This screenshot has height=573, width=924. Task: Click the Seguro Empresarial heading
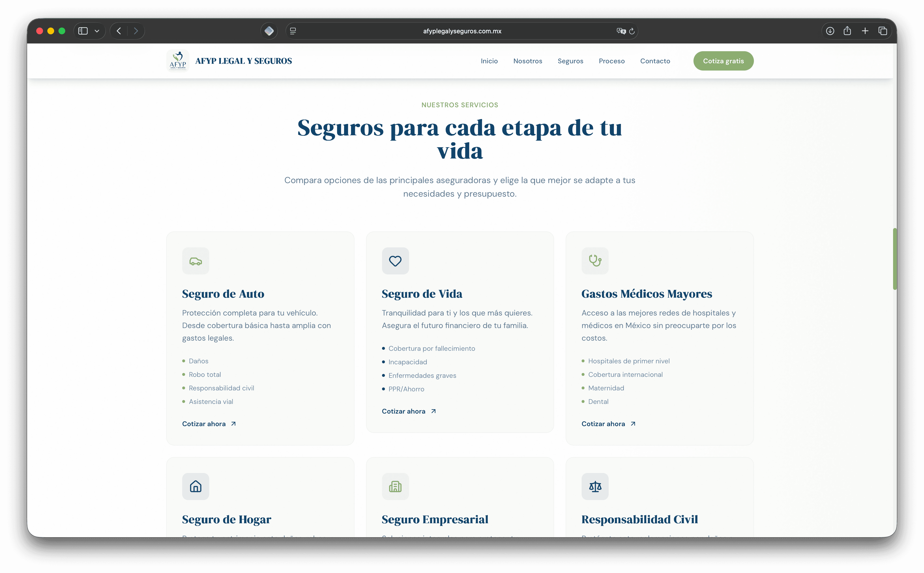(435, 520)
